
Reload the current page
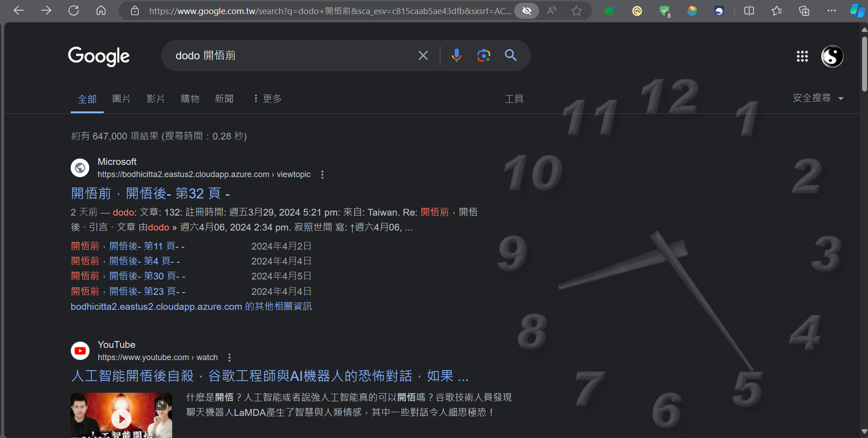coord(73,10)
